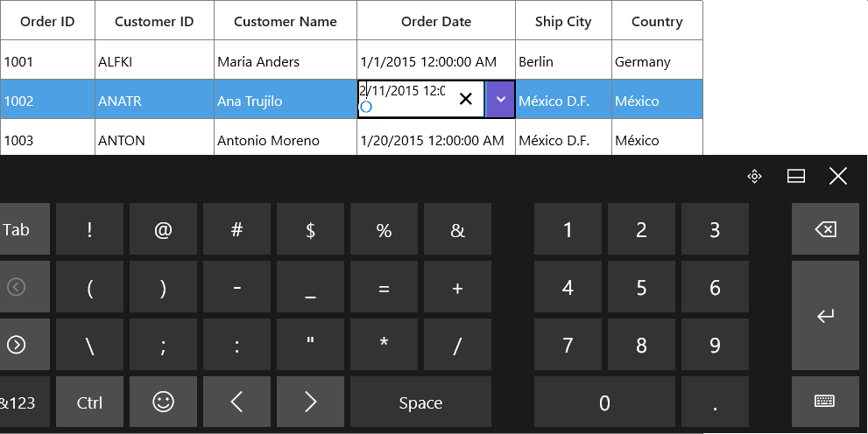Tap the period key on the numpad
The width and height of the screenshot is (868, 434).
point(716,402)
